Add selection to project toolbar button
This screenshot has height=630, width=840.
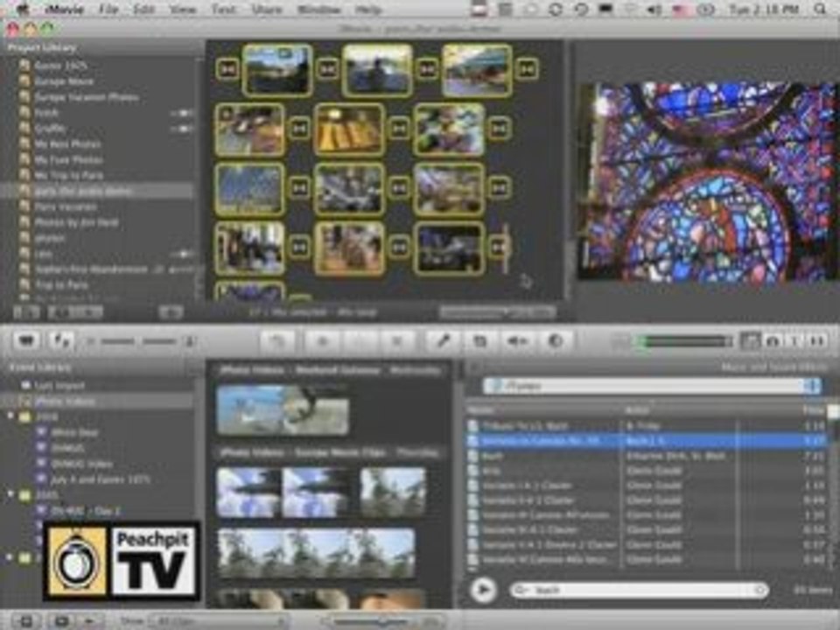point(277,340)
